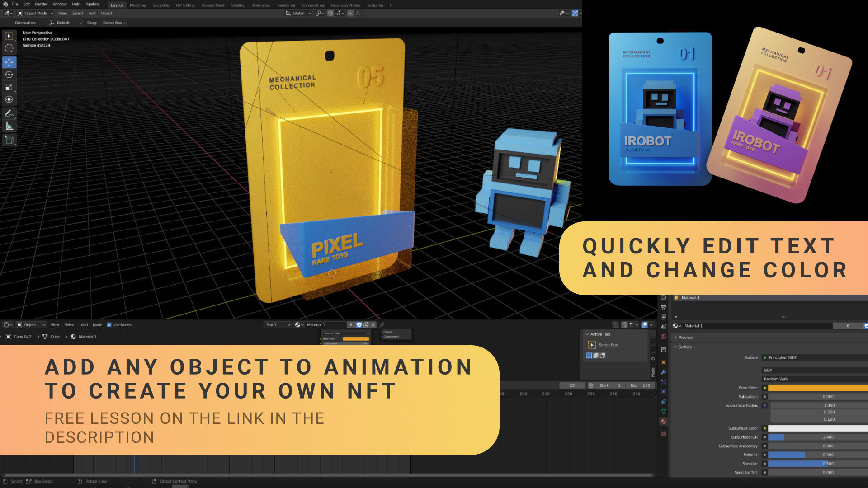This screenshot has width=868, height=488.
Task: Open the Render menu
Action: tap(41, 5)
